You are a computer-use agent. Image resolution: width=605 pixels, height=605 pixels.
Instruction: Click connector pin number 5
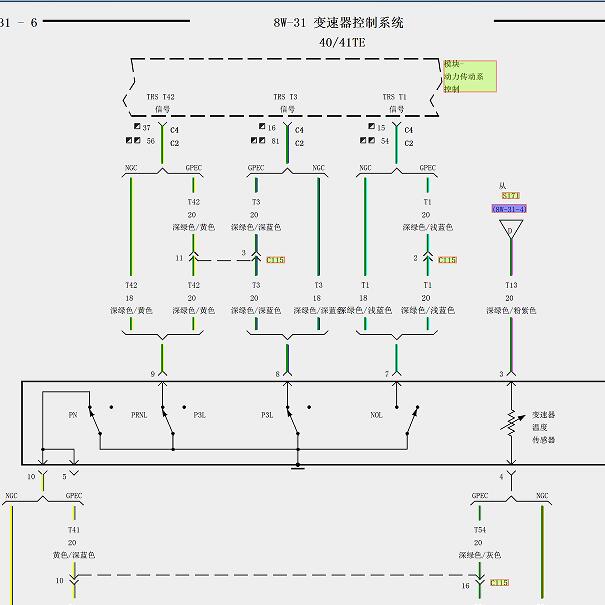tap(64, 477)
